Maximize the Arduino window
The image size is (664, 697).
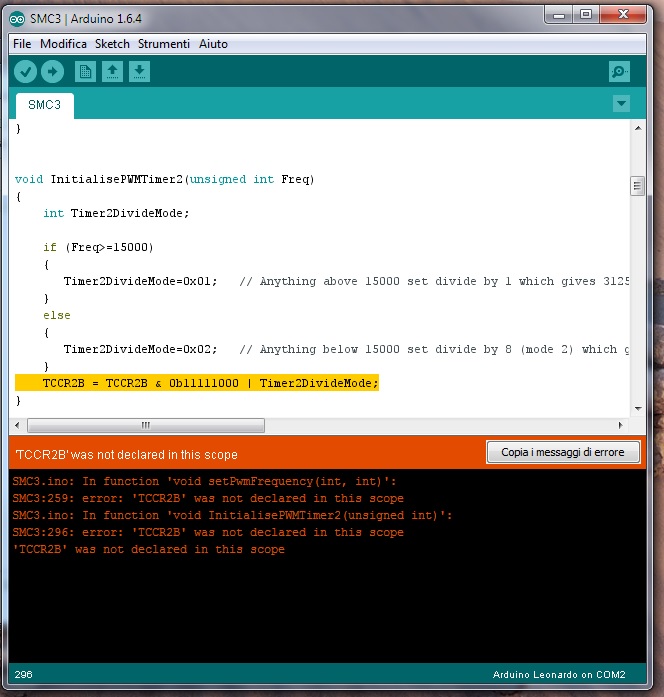tap(586, 16)
